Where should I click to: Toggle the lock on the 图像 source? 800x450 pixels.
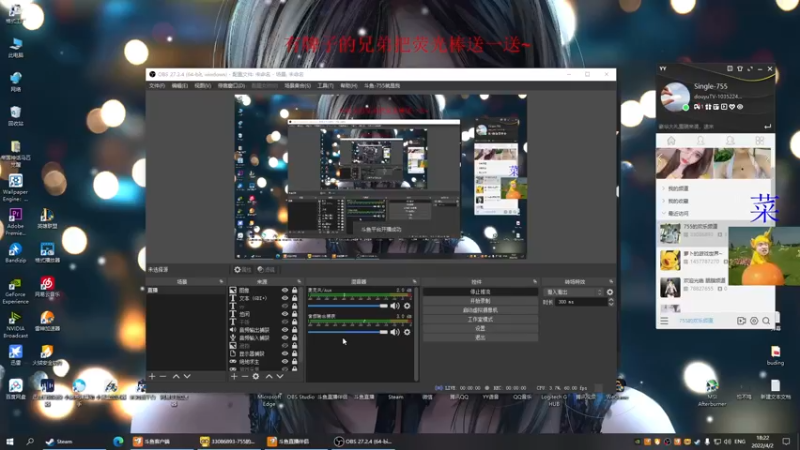[294, 290]
